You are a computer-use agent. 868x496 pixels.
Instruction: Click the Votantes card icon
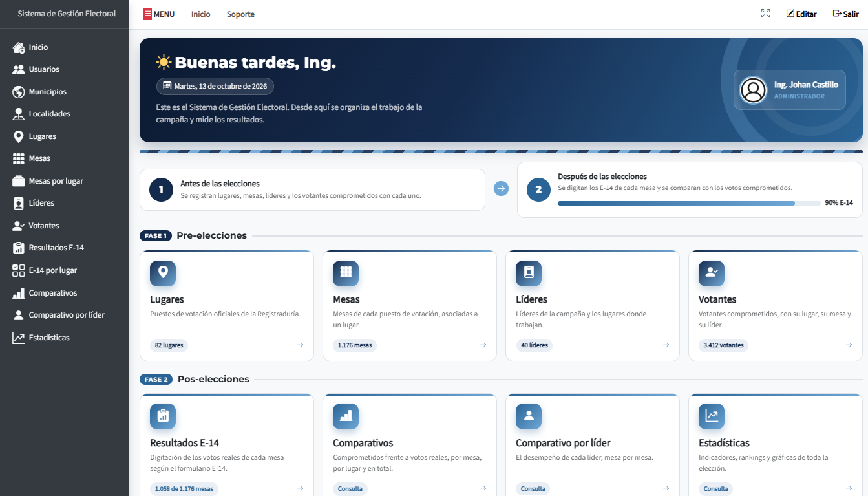[x=712, y=274]
